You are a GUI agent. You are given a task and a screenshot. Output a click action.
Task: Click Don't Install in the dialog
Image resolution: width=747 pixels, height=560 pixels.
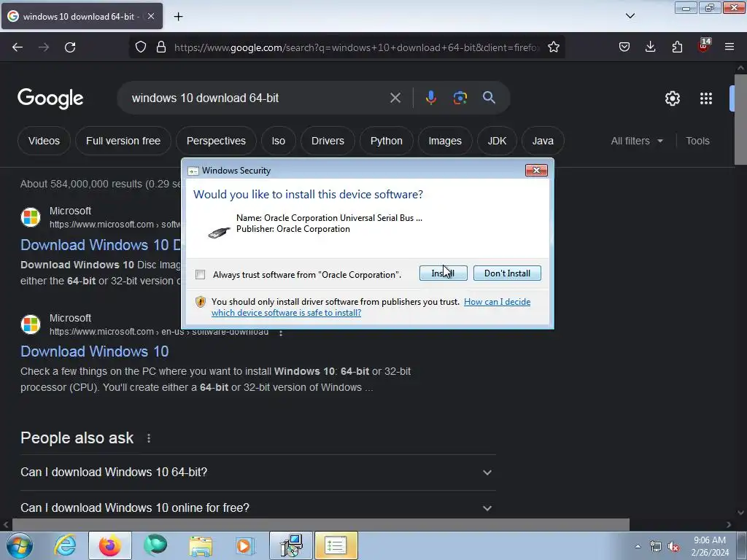pos(507,273)
